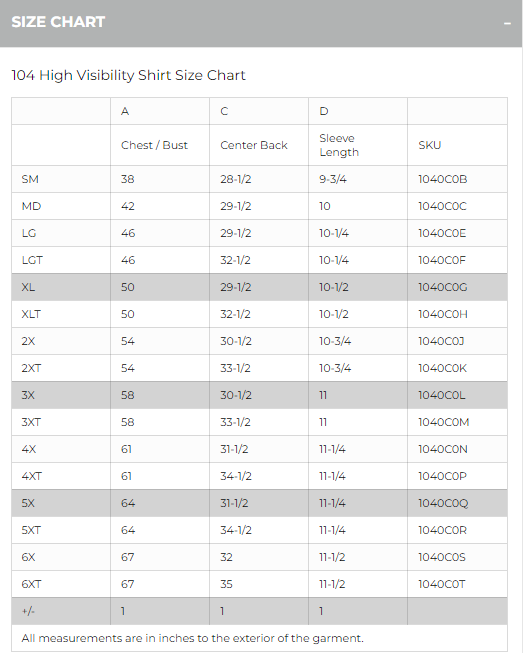Viewport: 525px width, 653px height.
Task: Select SKU 1040C0T in 6XT row
Action: pyautogui.click(x=442, y=584)
